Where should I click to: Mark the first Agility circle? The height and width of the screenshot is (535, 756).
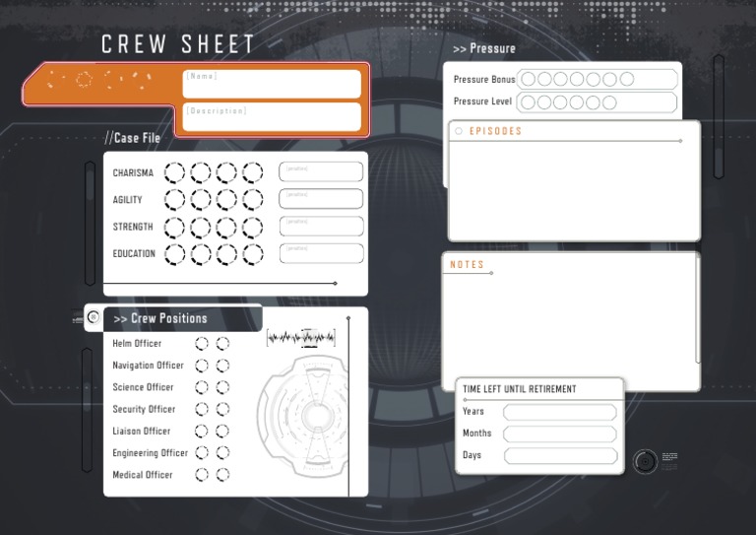[x=174, y=200]
